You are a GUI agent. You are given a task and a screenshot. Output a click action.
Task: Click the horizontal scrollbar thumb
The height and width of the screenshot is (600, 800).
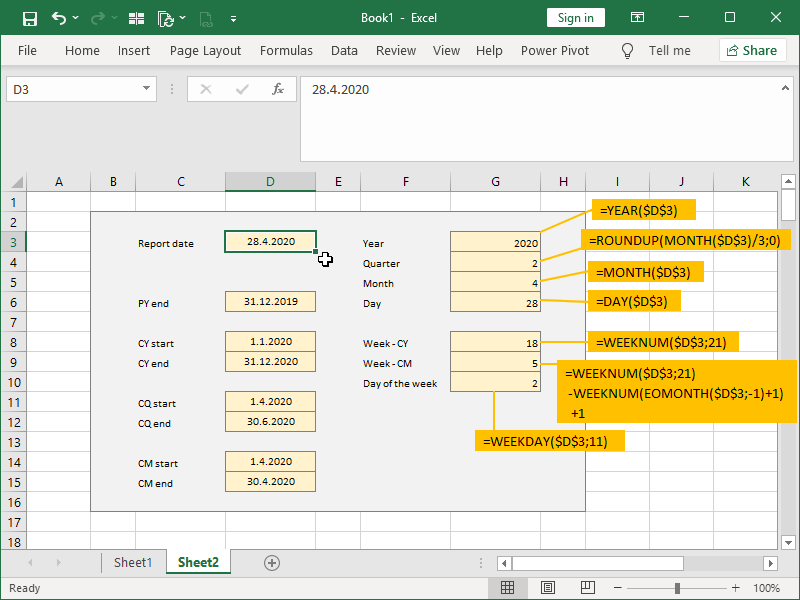tap(597, 563)
